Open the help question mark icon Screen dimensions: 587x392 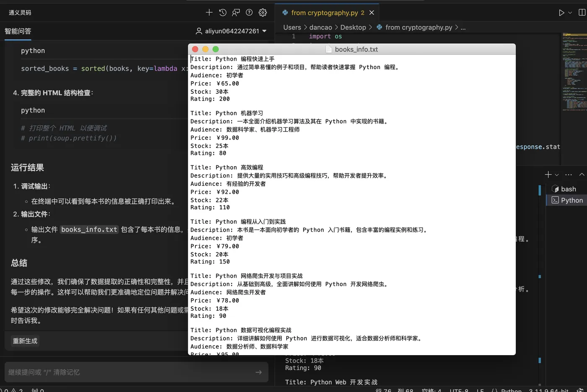pyautogui.click(x=249, y=13)
